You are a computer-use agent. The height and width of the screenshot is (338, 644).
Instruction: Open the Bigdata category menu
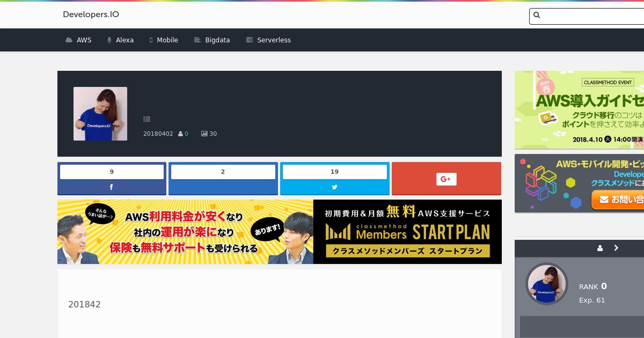point(212,40)
